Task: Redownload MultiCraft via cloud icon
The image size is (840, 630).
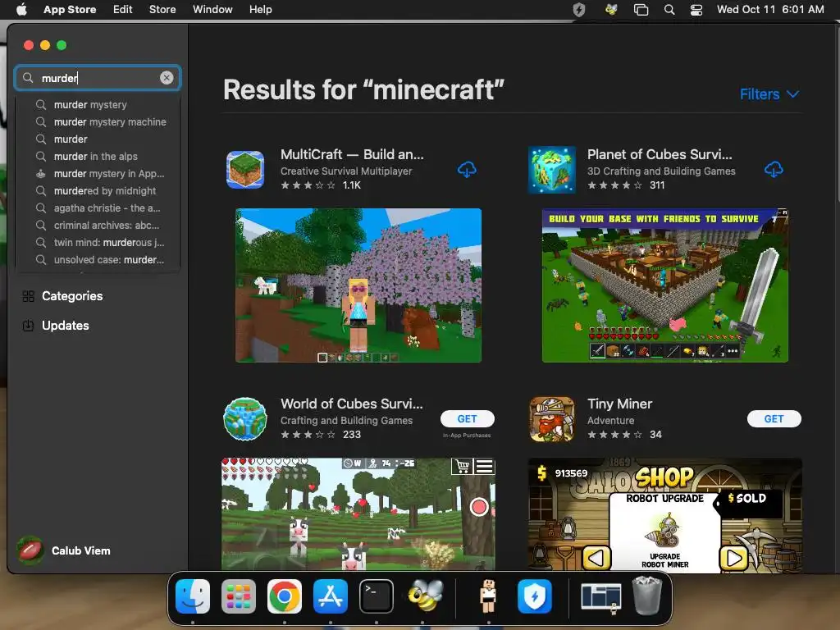Action: pyautogui.click(x=467, y=169)
